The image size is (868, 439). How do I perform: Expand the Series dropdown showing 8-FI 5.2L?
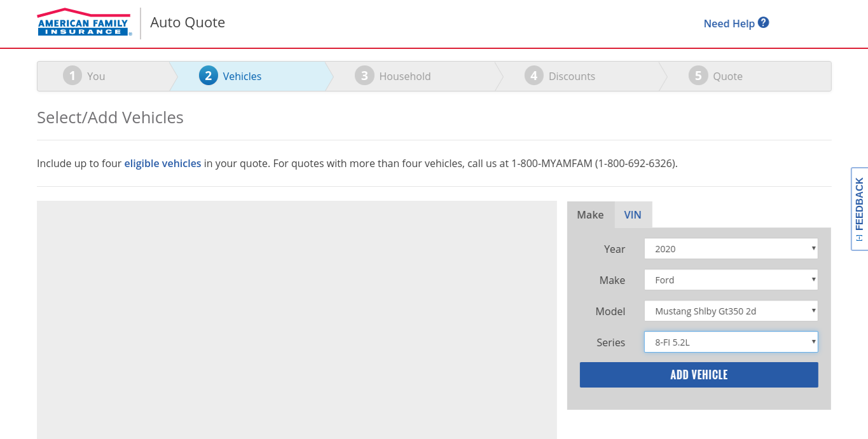731,342
